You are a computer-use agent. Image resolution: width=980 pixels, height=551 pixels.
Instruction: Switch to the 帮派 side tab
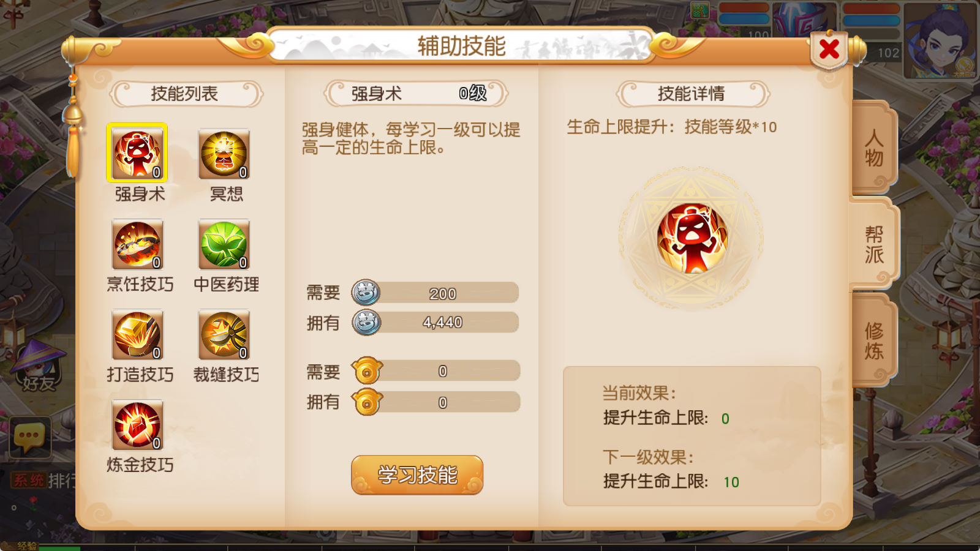tap(874, 243)
